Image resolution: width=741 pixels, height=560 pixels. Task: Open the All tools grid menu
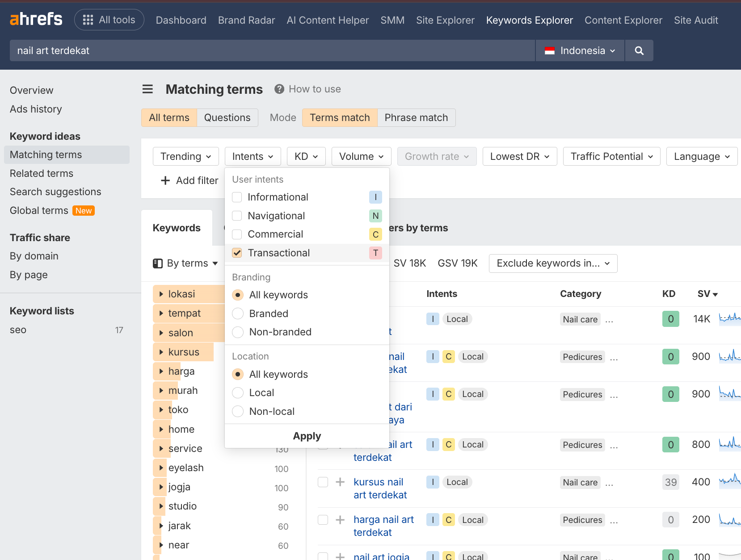click(x=88, y=19)
